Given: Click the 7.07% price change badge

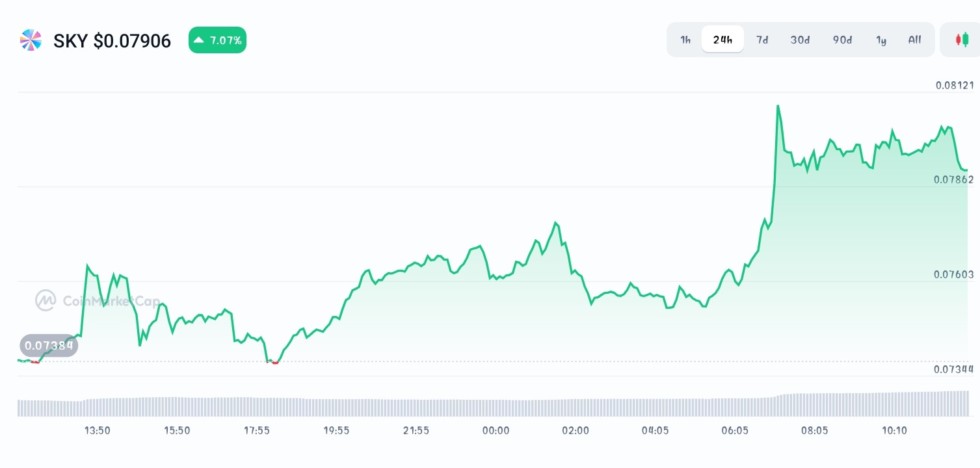Looking at the screenshot, I should pyautogui.click(x=217, y=40).
